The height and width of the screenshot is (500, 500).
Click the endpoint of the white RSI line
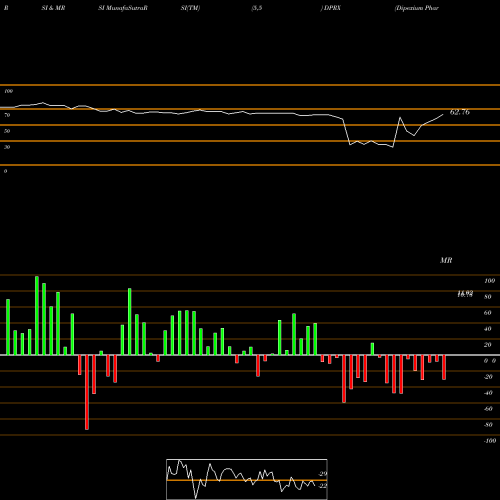tap(443, 115)
